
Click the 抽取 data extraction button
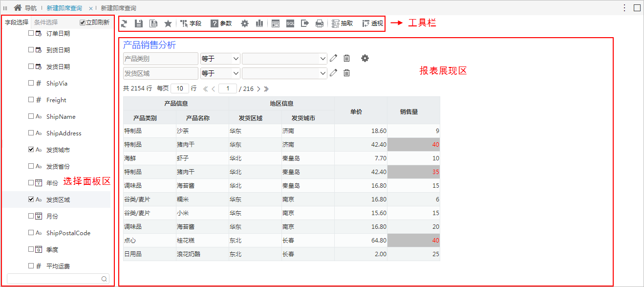click(342, 23)
